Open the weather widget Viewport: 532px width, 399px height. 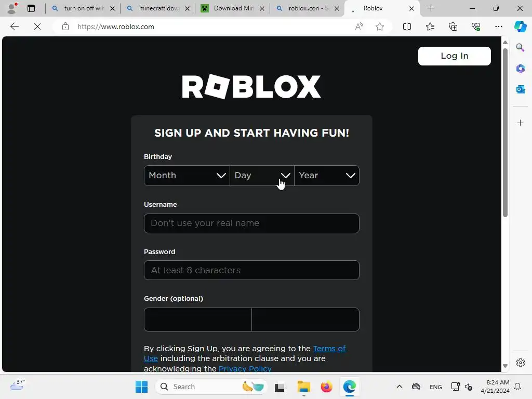[18, 385]
